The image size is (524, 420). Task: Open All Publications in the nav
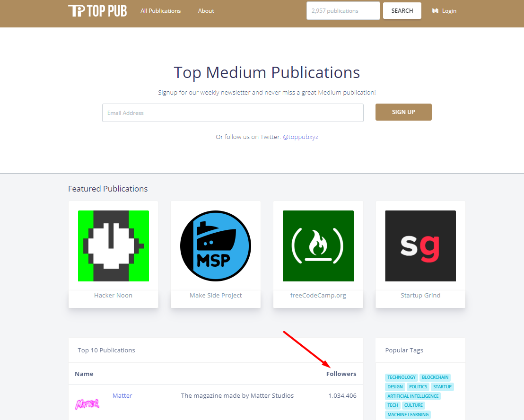point(161,11)
